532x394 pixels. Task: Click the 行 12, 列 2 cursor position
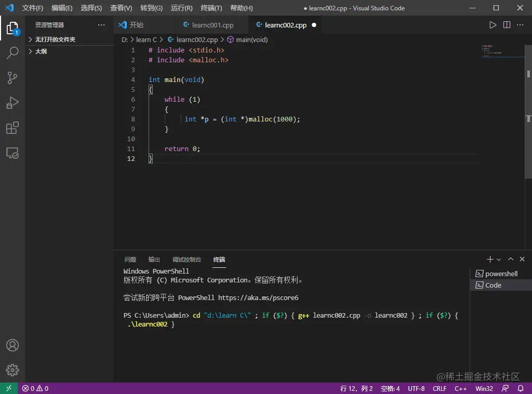click(356, 388)
